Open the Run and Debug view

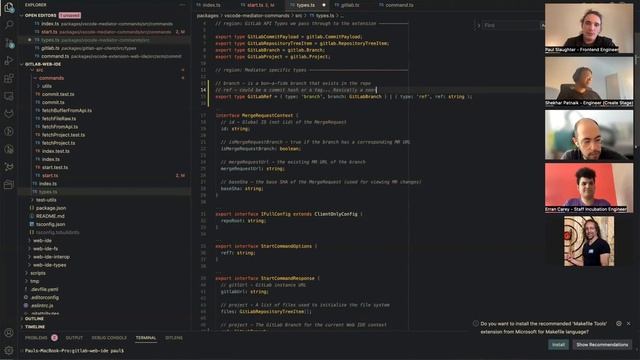coord(9,60)
